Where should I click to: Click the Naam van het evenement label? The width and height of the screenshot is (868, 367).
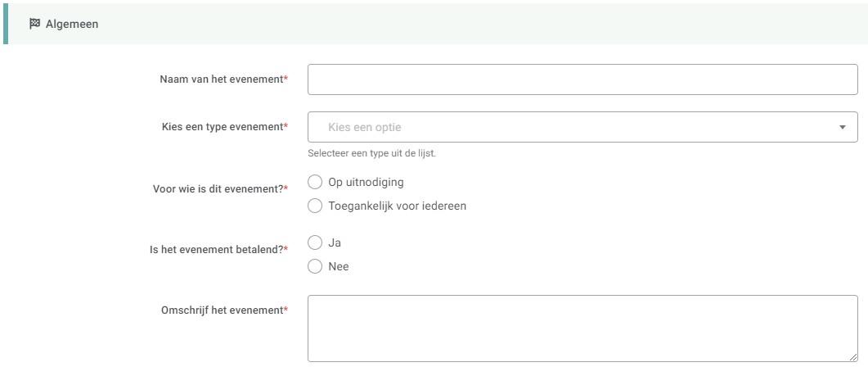point(221,79)
